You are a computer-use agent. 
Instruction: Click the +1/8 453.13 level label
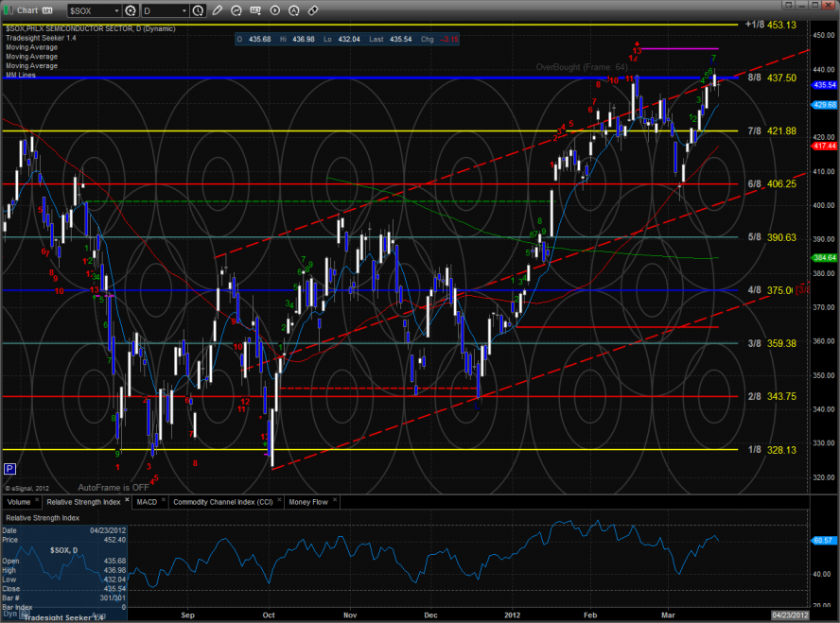click(770, 25)
